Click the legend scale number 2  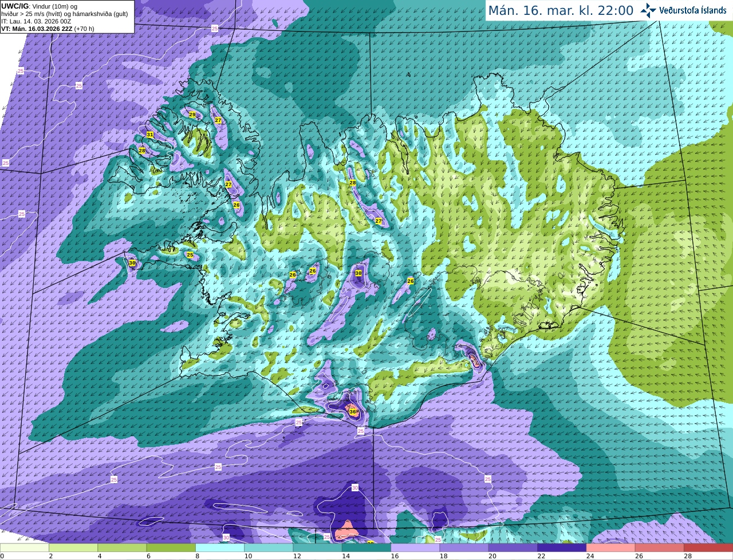click(51, 556)
